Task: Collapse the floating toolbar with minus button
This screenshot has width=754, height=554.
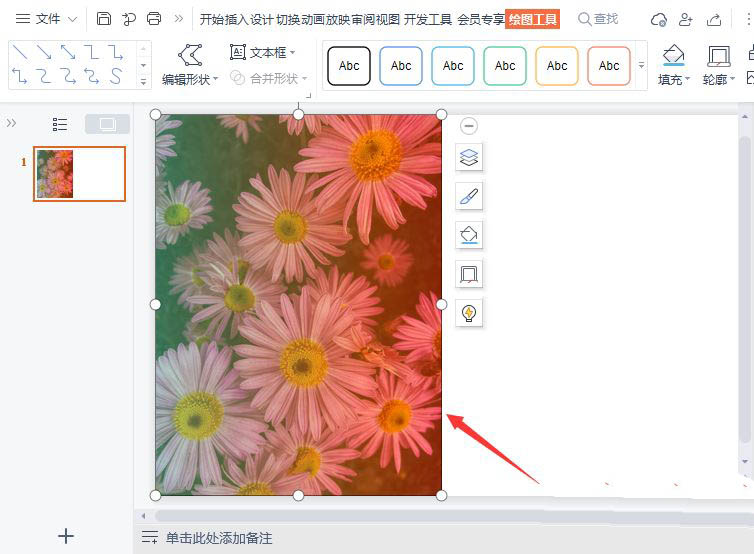Action: pyautogui.click(x=469, y=126)
